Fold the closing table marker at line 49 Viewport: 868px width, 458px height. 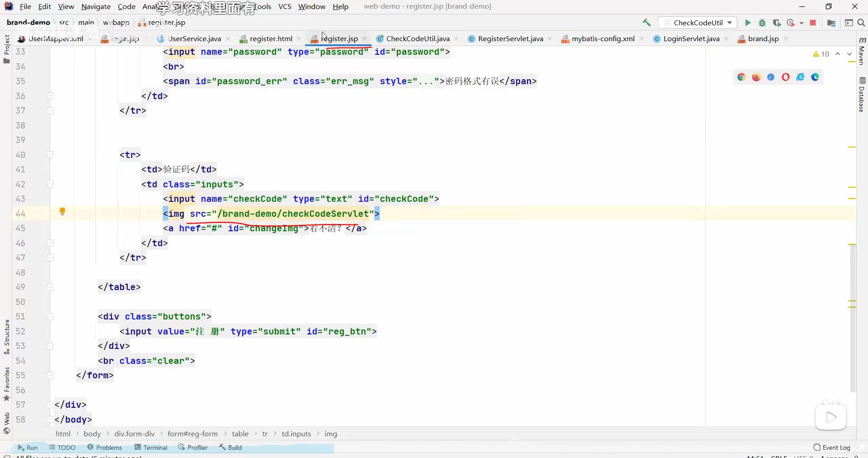point(50,287)
